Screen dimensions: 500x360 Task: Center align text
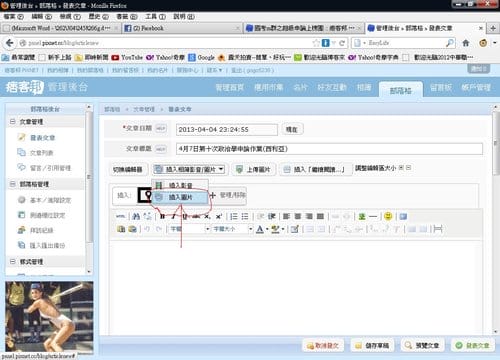[x=298, y=216]
